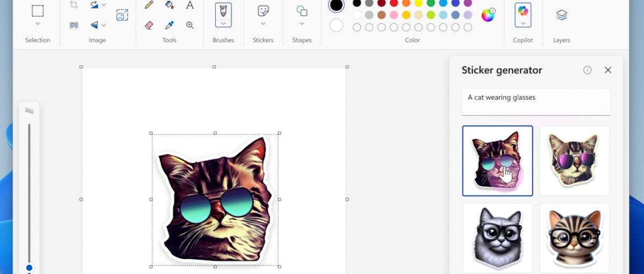The height and width of the screenshot is (274, 644).
Task: Choose the striped kitten with round glasses sticker
Action: [575, 238]
